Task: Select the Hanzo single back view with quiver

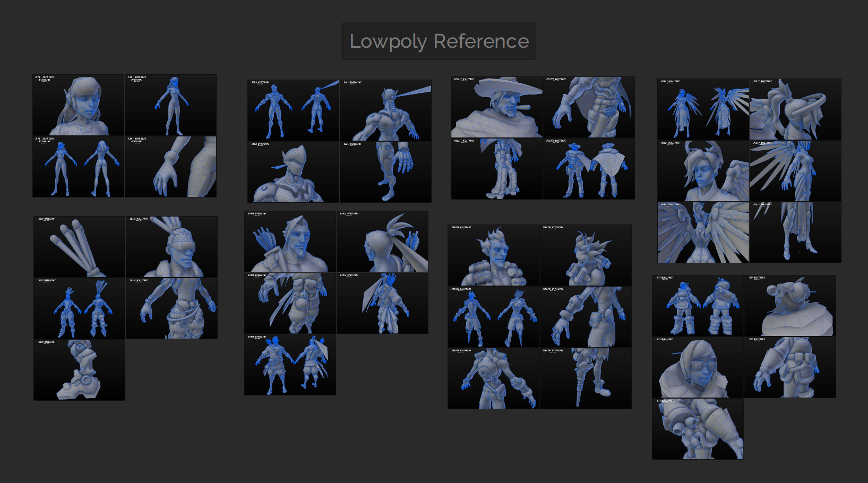Action: (382, 303)
